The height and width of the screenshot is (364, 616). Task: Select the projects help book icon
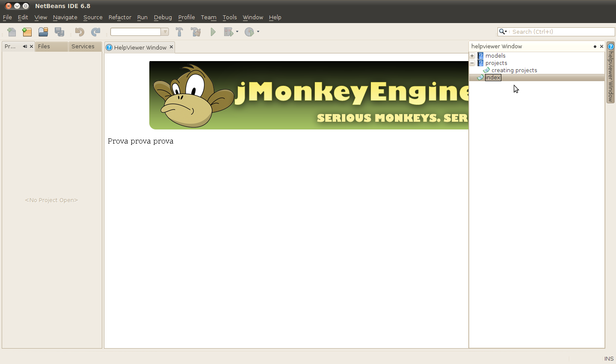(480, 63)
